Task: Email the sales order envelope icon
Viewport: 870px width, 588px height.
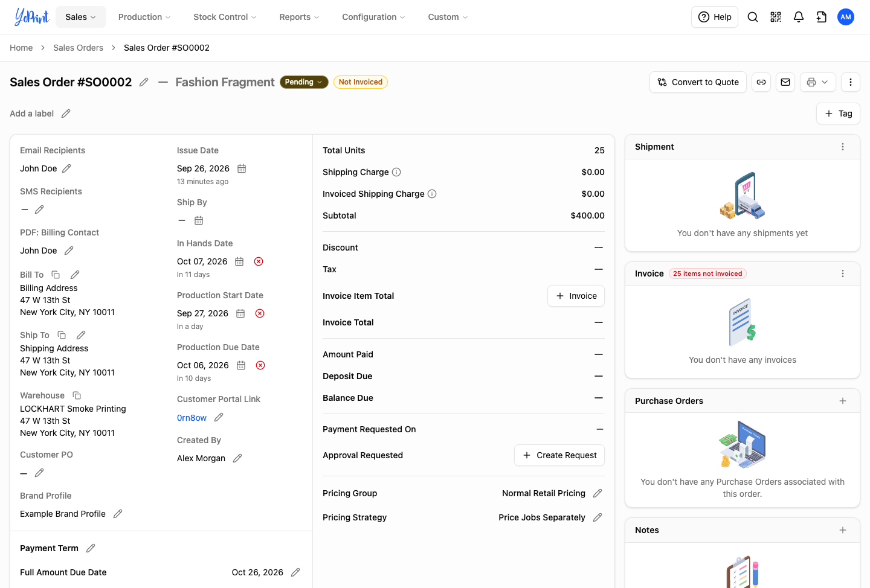Action: (x=785, y=82)
